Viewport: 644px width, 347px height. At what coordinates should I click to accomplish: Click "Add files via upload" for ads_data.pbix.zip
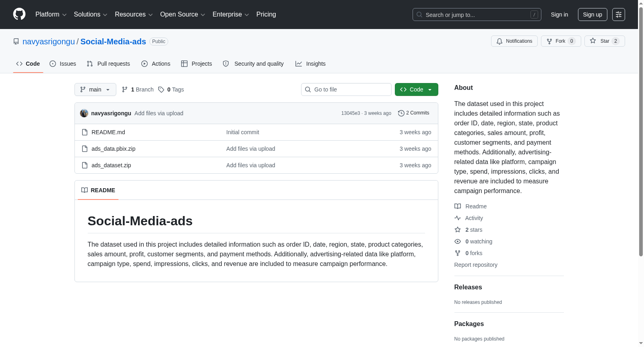coord(251,149)
